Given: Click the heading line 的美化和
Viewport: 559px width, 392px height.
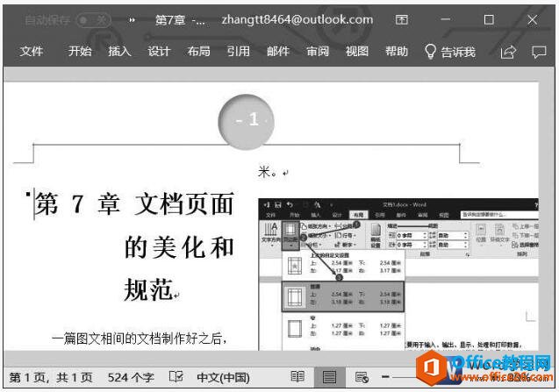Looking at the screenshot, I should pos(179,247).
